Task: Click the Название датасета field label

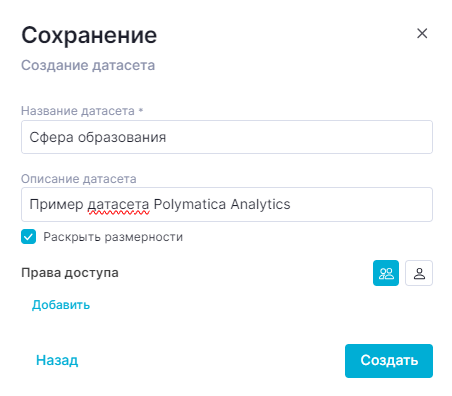Action: pos(82,111)
